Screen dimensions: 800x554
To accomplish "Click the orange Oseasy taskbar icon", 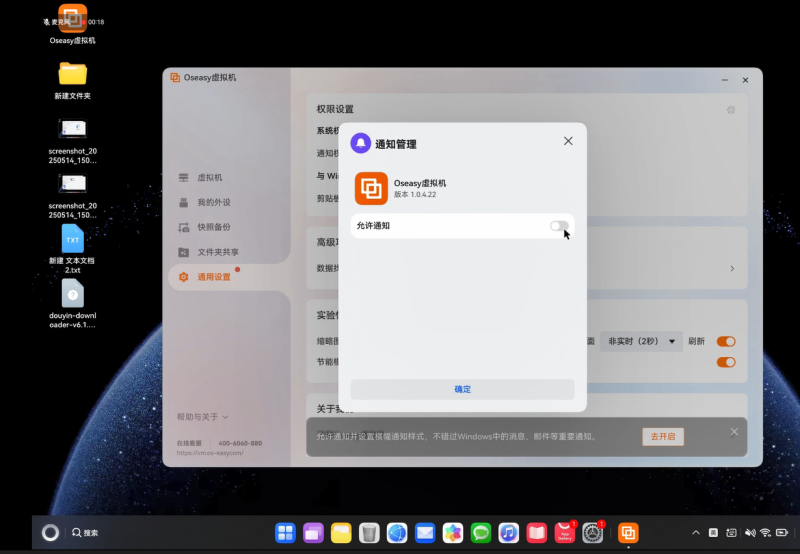I will [x=628, y=533].
